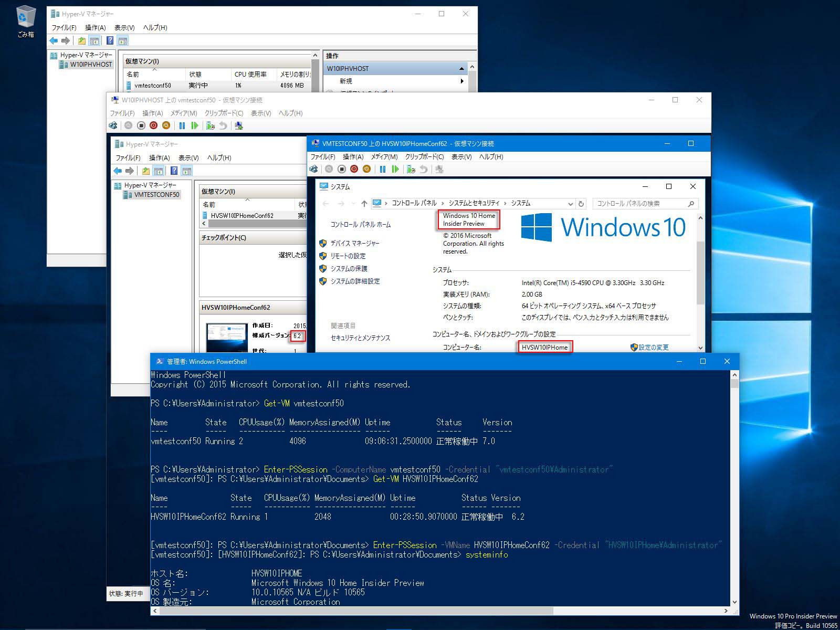Click Help icon in the top Hyper-V Manager toolbar
This screenshot has height=630, width=840.
pos(110,40)
